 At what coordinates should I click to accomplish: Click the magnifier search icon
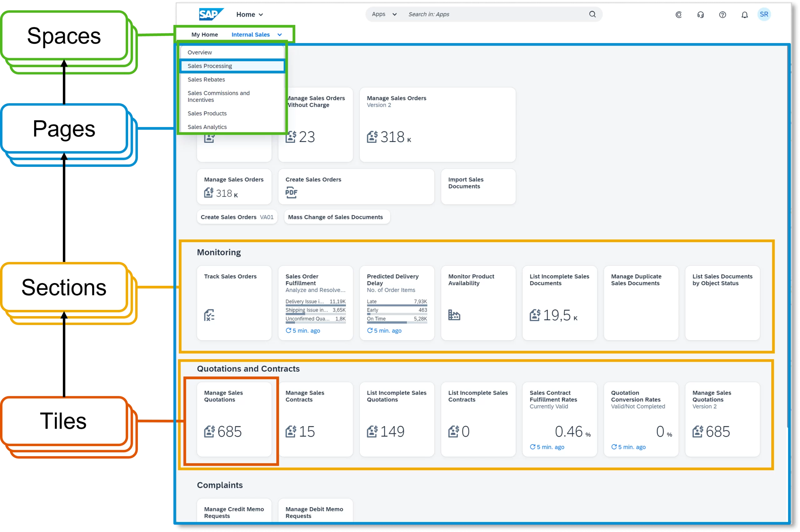coord(592,14)
